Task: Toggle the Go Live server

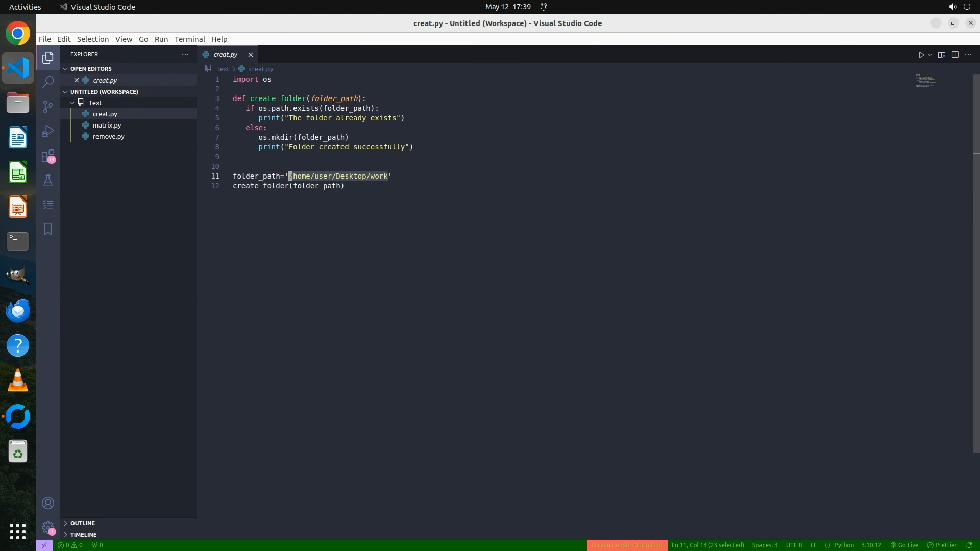Action: tap(904, 545)
